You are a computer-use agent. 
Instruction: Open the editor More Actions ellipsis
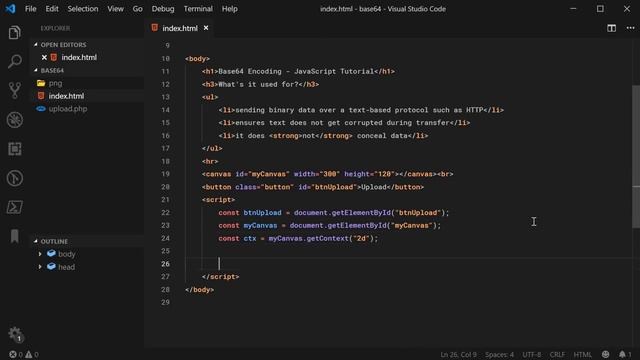(630, 28)
